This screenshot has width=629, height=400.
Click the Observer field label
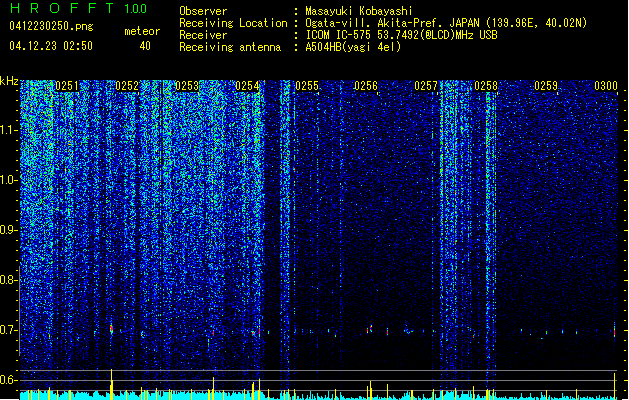203,11
